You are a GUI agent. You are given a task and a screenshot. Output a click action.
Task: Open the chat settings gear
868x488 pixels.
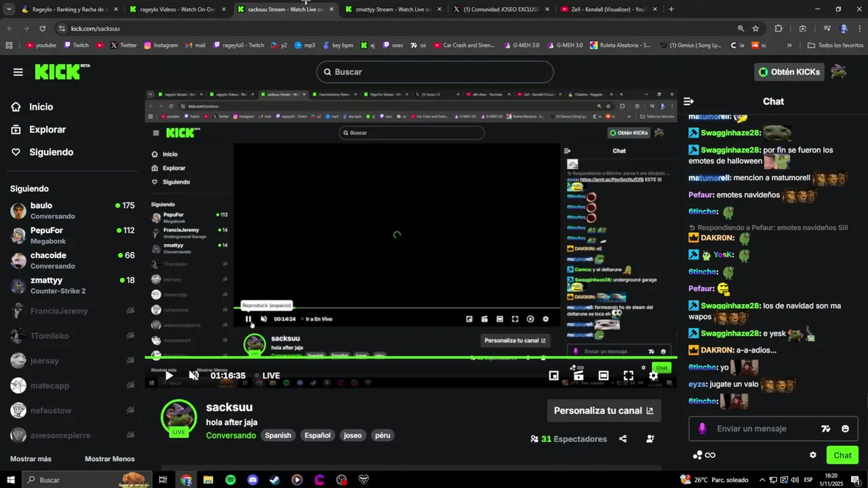813,455
